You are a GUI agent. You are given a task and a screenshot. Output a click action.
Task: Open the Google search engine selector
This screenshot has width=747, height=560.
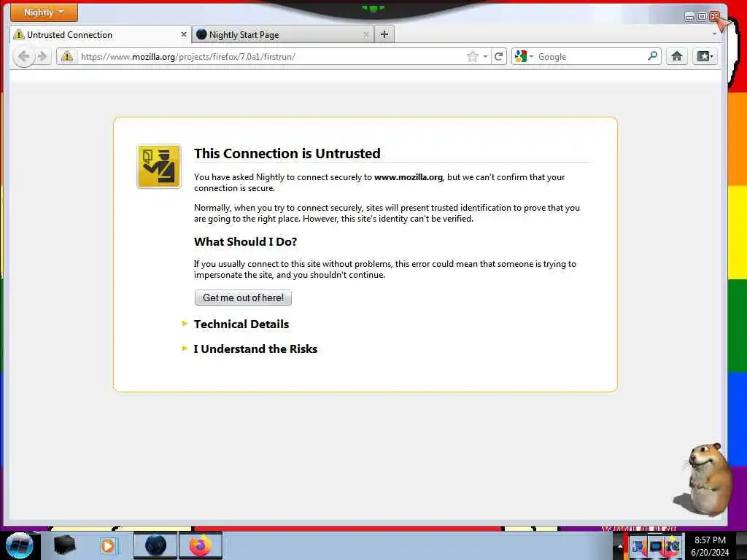(524, 57)
